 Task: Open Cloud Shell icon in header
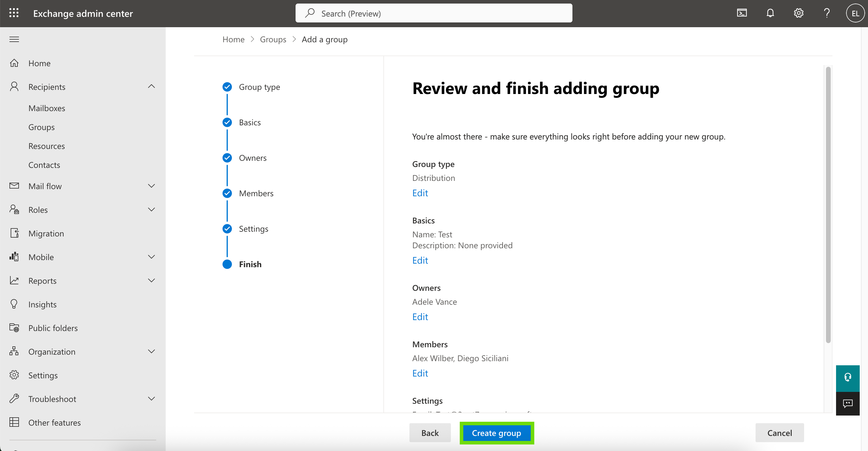pyautogui.click(x=742, y=13)
